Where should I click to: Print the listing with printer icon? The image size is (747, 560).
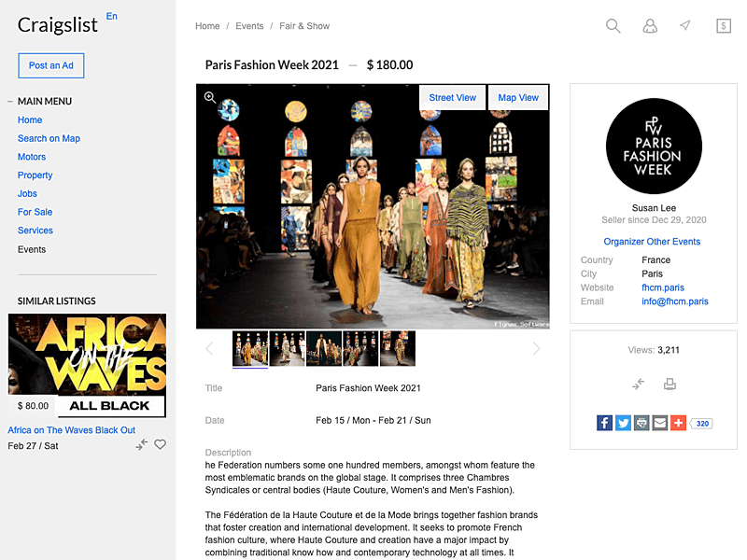[x=669, y=384]
